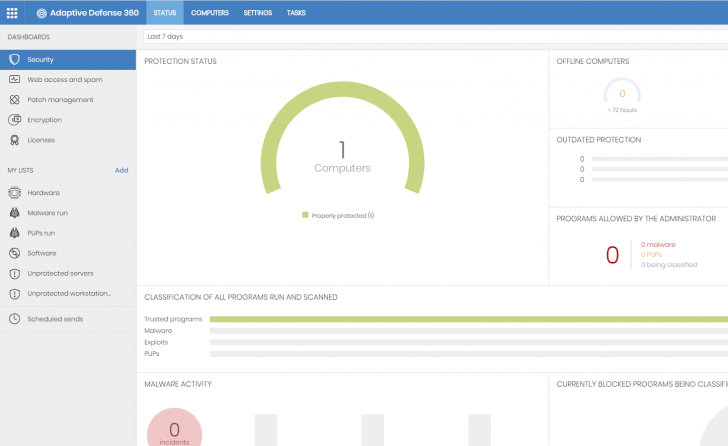Viewport: 728px width, 446px height.
Task: Click the Scheduled sends clock icon
Action: (14, 319)
